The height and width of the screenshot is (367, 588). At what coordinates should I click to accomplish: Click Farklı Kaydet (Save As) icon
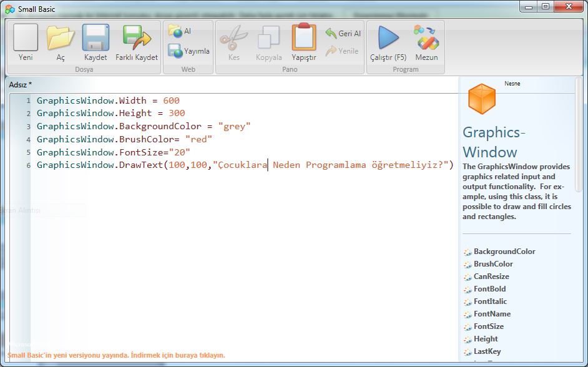(137, 37)
